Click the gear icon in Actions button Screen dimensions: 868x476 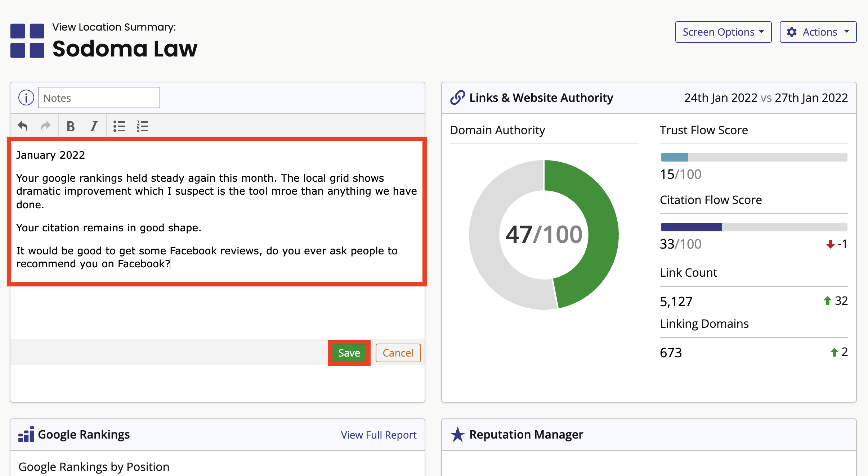792,32
